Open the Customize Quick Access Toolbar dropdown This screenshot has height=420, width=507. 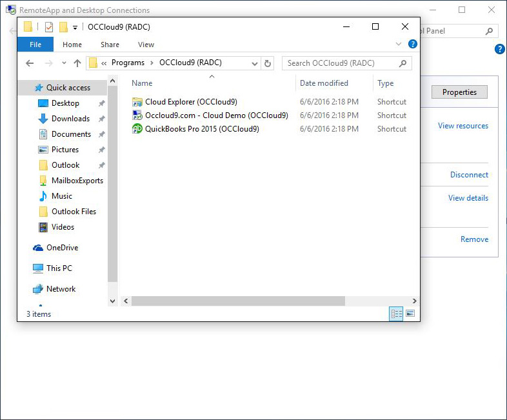75,28
